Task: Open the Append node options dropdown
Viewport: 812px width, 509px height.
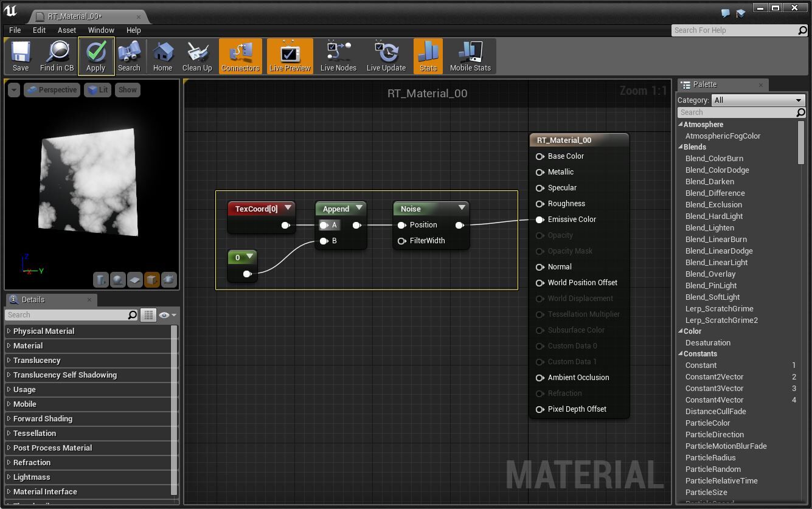Action: (x=359, y=209)
